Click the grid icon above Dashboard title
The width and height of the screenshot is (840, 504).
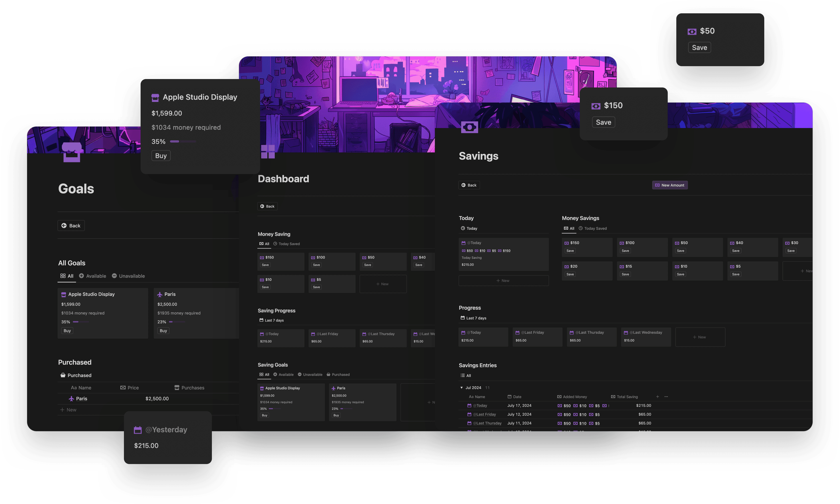(x=268, y=151)
